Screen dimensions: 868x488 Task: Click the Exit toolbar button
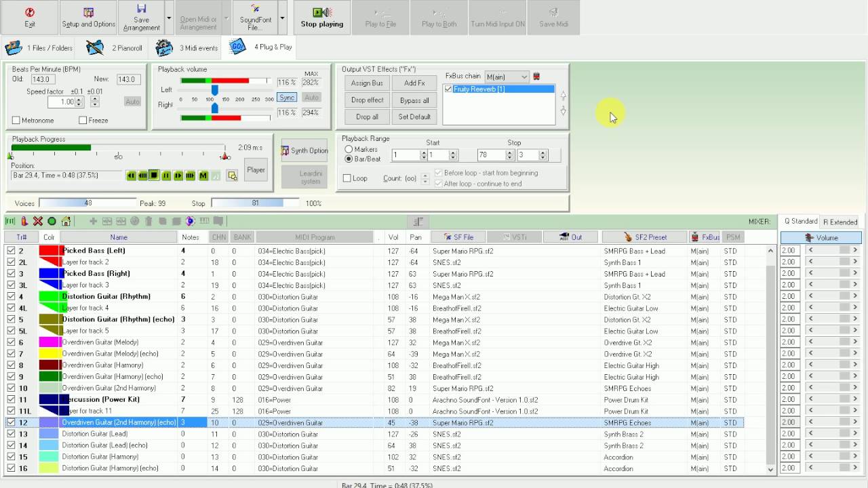pyautogui.click(x=30, y=18)
